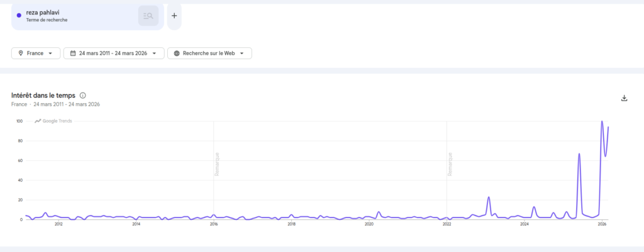Click the calendar icon in date filter
This screenshot has height=252, width=644.
73,53
